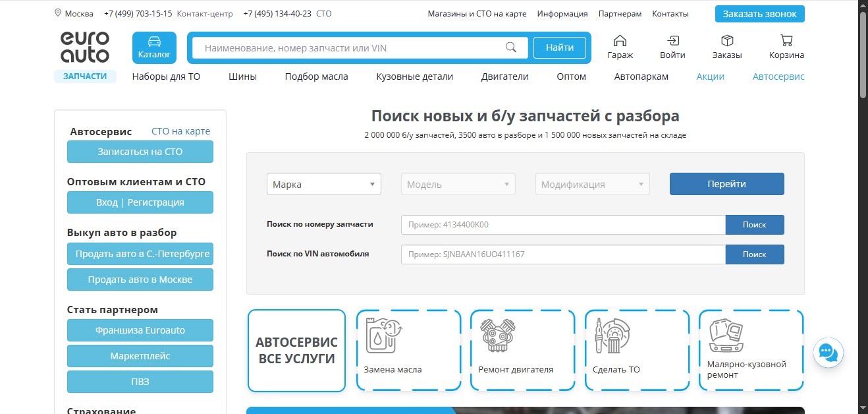The width and height of the screenshot is (868, 414).
Task: Click the magnifier icon in search bar
Action: point(510,47)
